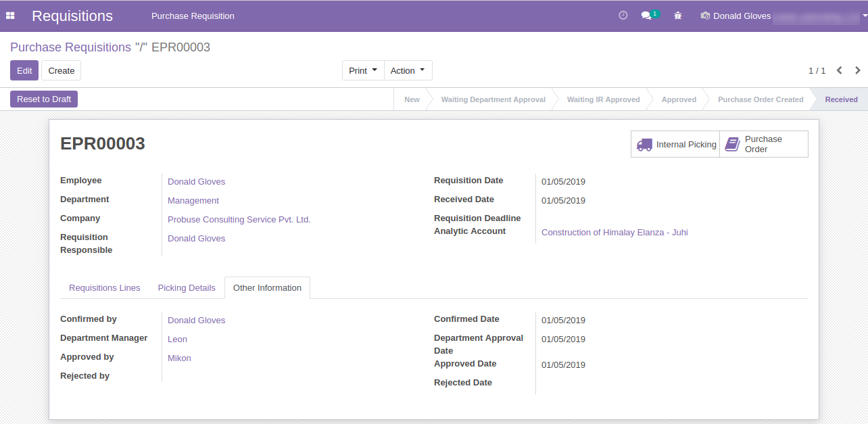Click Purchase Order Created stage
The width and height of the screenshot is (868, 424).
pos(761,99)
